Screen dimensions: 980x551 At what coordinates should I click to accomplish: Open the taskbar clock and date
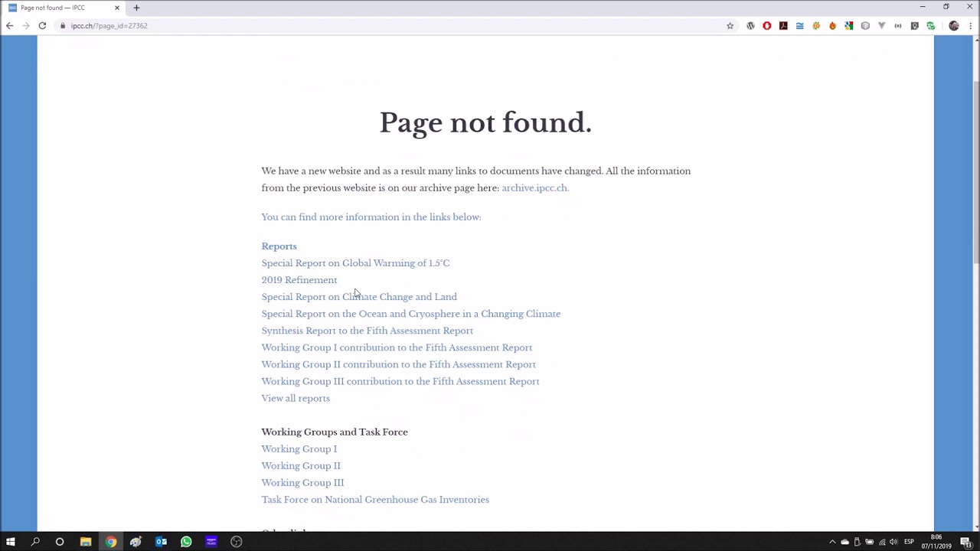pyautogui.click(x=936, y=542)
